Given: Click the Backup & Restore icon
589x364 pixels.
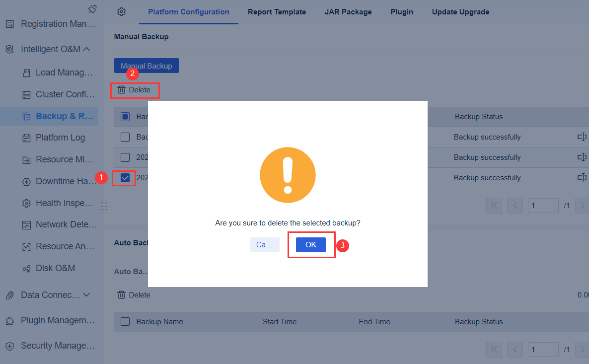Looking at the screenshot, I should (x=26, y=116).
